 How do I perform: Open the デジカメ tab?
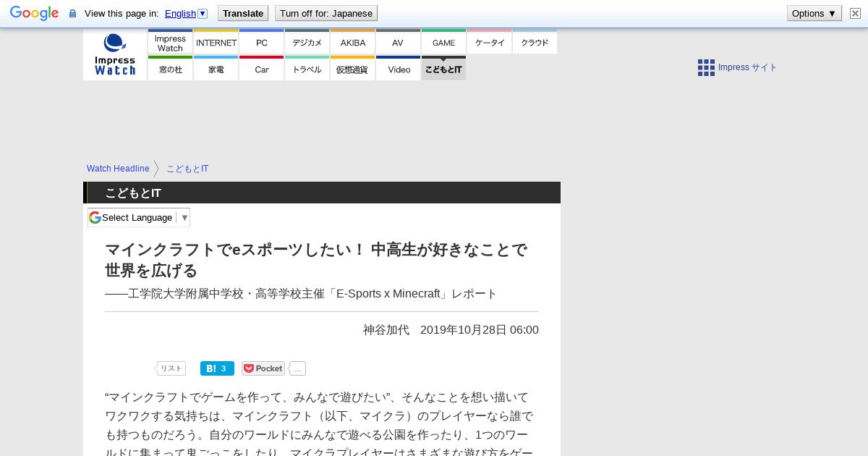coord(307,42)
